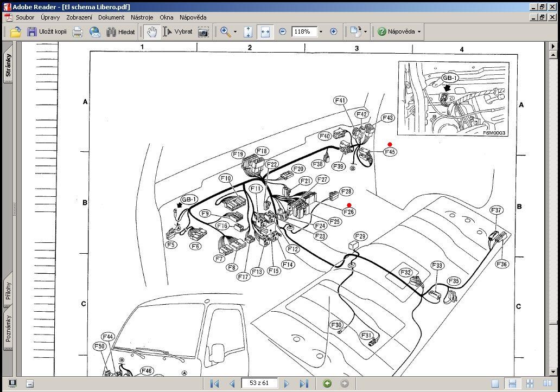Click the email globe icon
Image resolution: width=560 pixels, height=392 pixels.
pyautogui.click(x=94, y=32)
